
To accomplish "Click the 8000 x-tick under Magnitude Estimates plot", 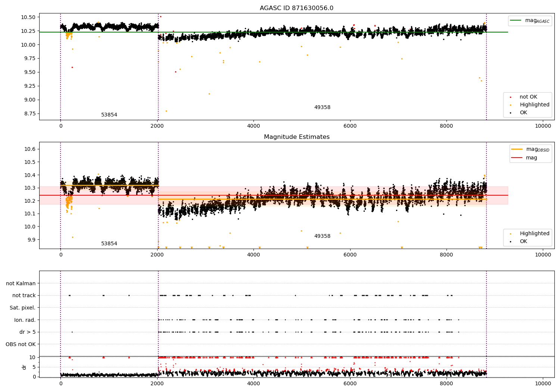I will tap(447, 255).
